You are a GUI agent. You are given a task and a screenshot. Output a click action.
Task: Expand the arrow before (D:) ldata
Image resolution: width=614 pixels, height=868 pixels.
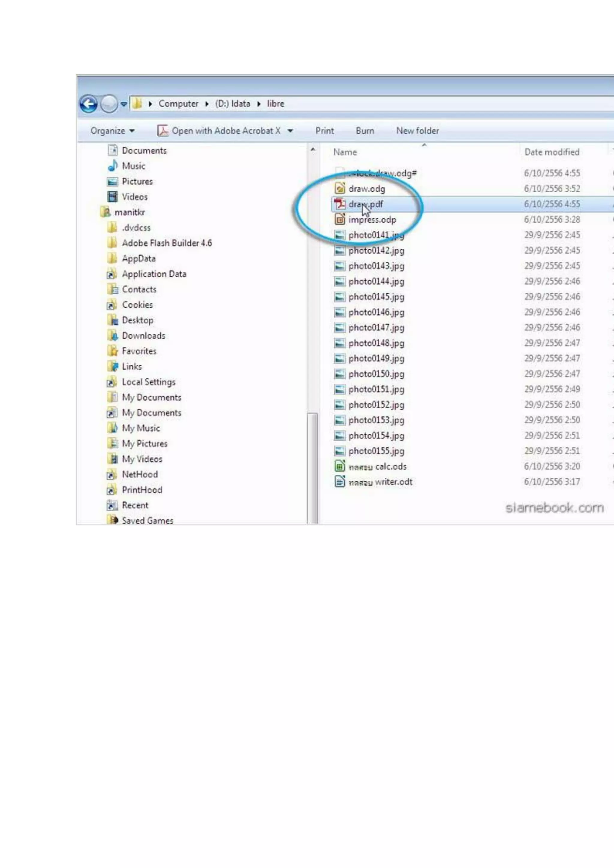(207, 104)
